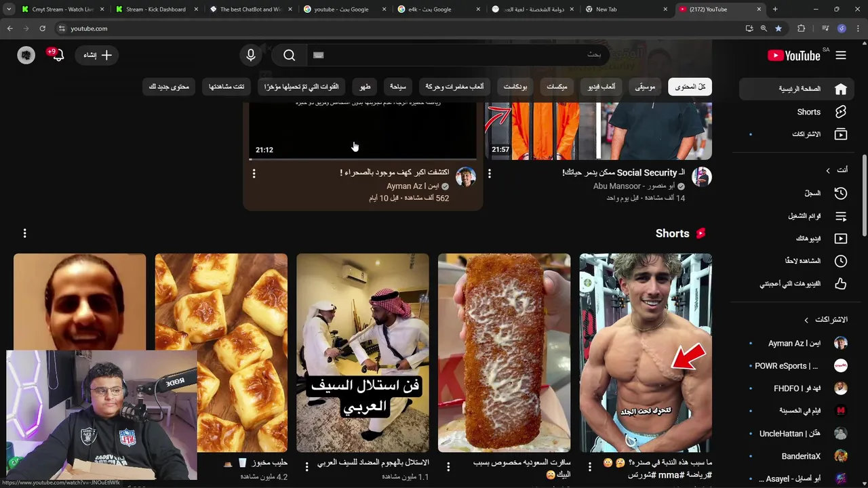This screenshot has height=488, width=868.
Task: Switch to the 'New Tab' browser tab
Action: click(x=625, y=9)
